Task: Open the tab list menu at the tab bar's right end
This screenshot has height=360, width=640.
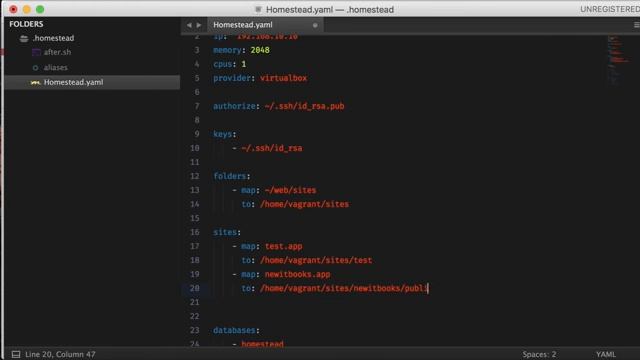Action: click(636, 25)
